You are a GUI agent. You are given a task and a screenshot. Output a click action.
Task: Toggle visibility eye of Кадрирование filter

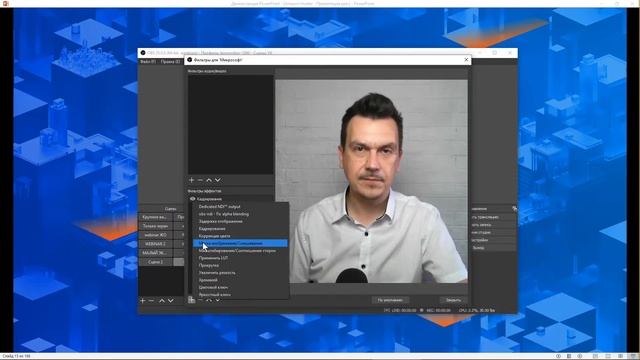[192, 199]
